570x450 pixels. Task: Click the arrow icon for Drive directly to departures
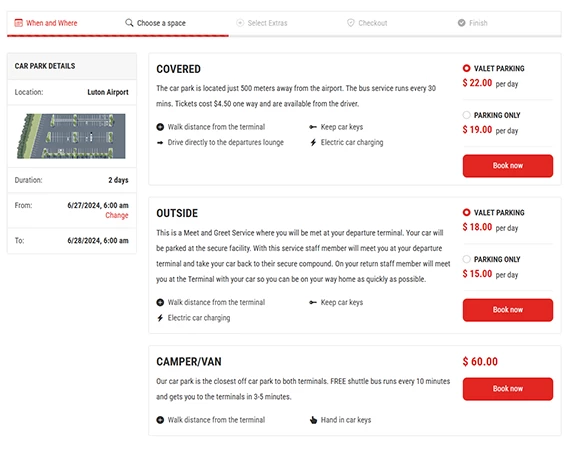click(160, 142)
